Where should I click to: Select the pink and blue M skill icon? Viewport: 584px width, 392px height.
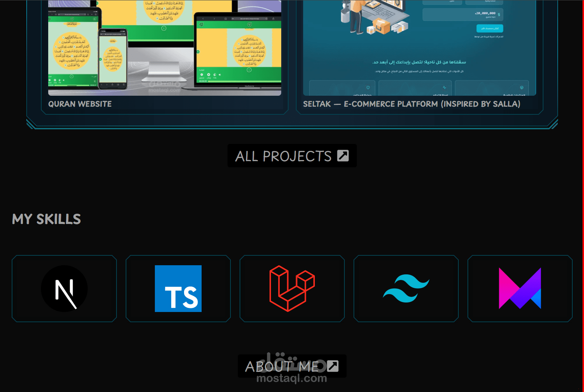(520, 289)
